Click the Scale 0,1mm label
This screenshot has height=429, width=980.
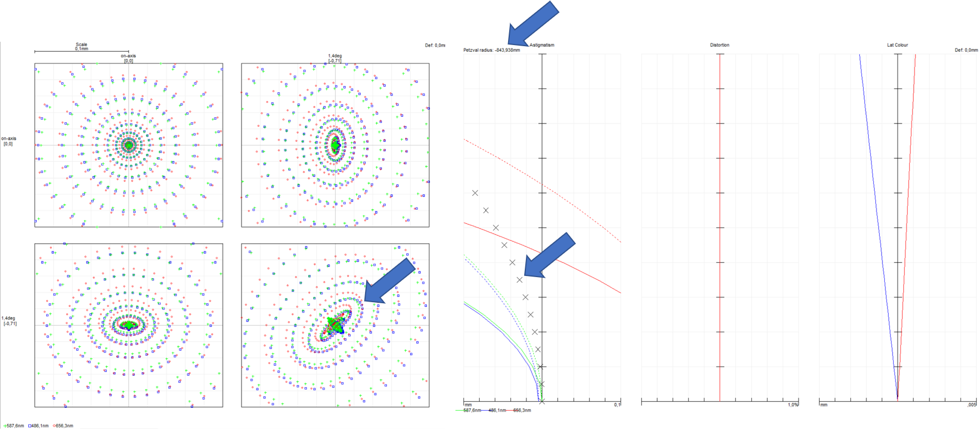pos(82,47)
